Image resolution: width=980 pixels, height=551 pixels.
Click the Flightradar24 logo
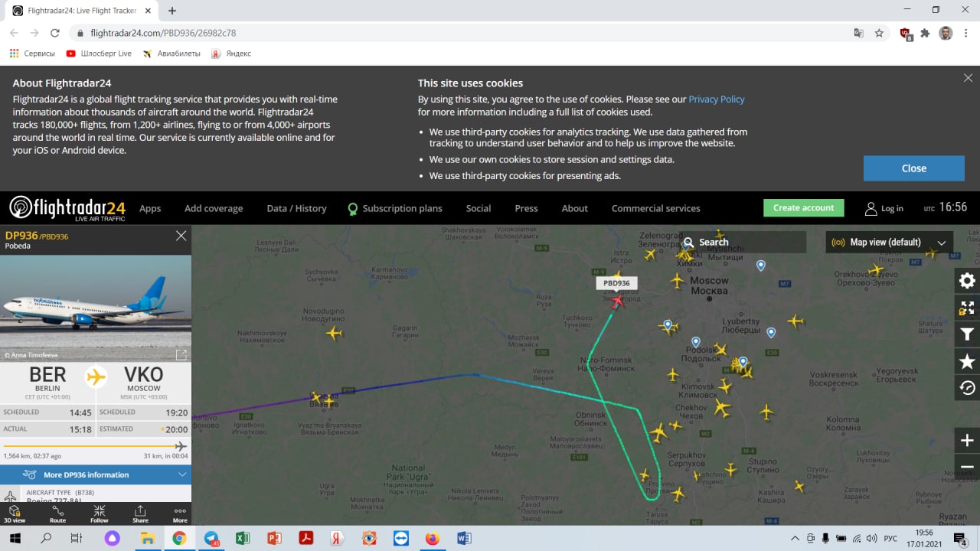click(67, 207)
